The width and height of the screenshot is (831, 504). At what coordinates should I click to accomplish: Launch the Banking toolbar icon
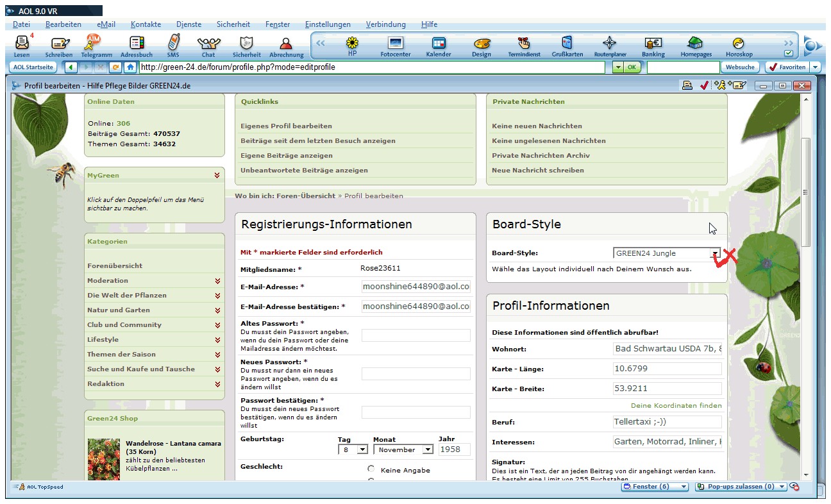(x=653, y=44)
